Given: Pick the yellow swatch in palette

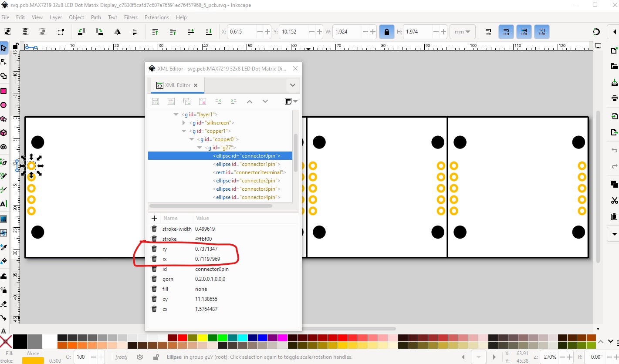Looking at the screenshot, I should coord(202,338).
